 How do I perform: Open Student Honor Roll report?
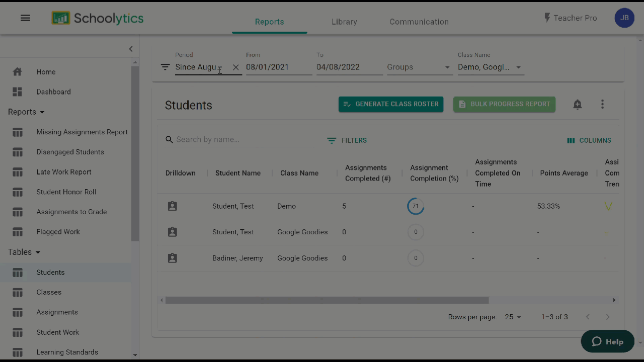click(x=66, y=192)
